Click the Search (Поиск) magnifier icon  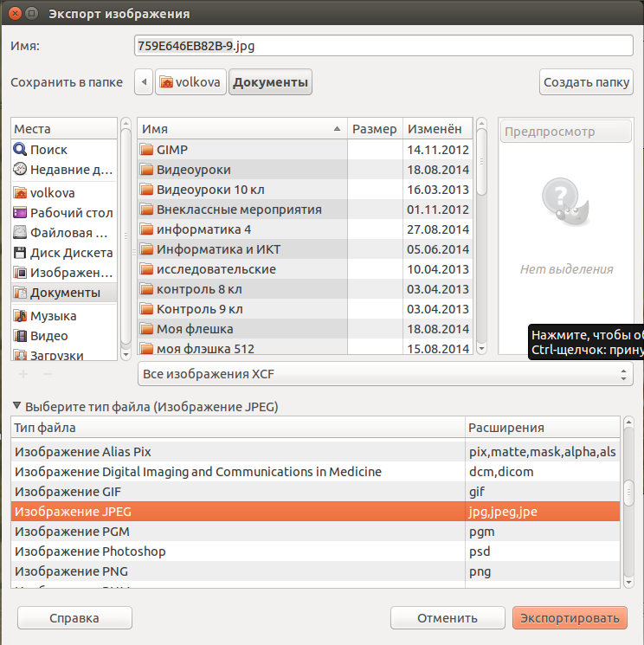click(x=20, y=149)
